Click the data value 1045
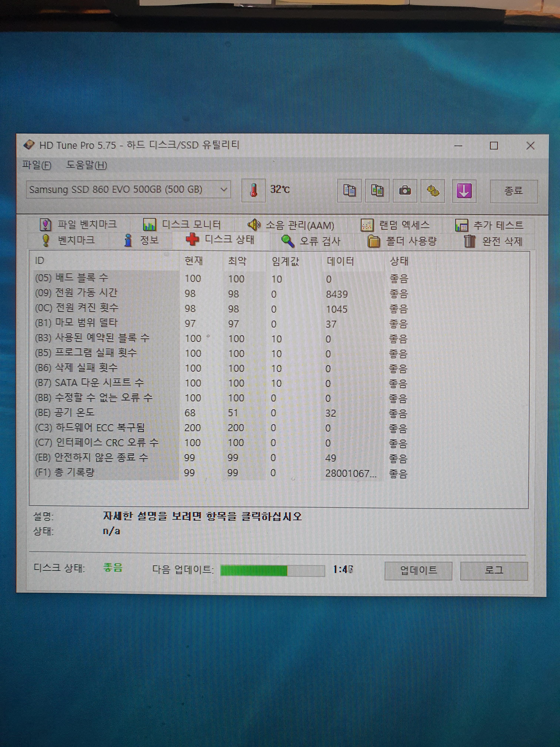Viewport: 560px width, 747px height. coord(336,309)
